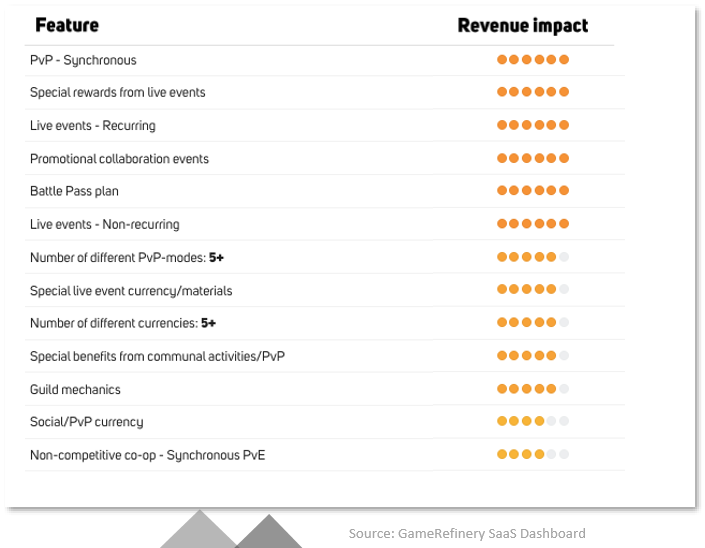The width and height of the screenshot is (705, 548).
Task: Click Number of different currencies feature
Action: (122, 323)
